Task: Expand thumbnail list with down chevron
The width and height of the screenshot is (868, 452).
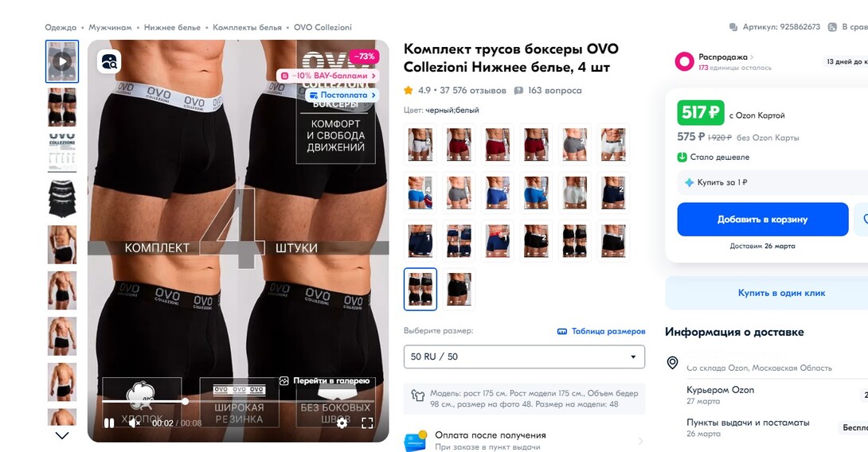Action: [x=62, y=435]
